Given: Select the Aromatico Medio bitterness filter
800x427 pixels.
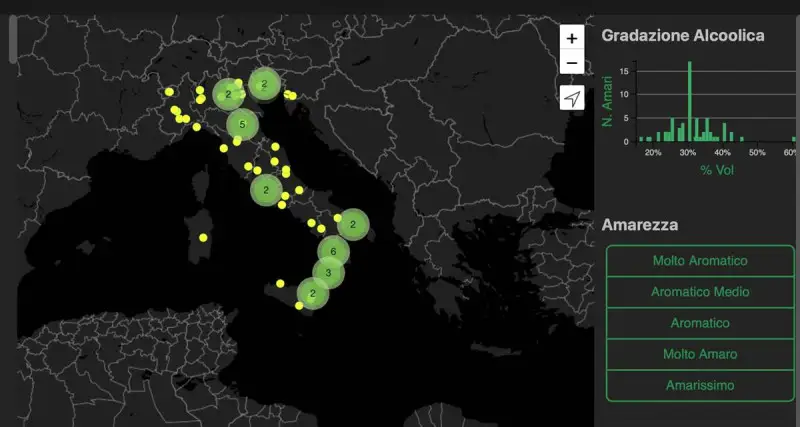Looking at the screenshot, I should point(700,292).
